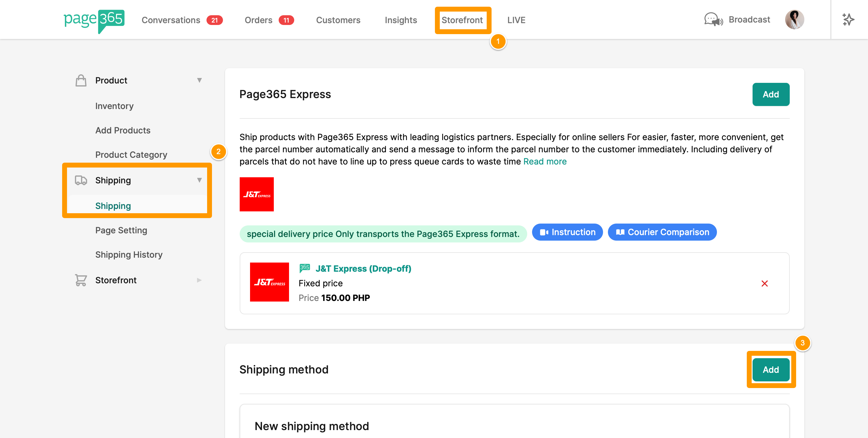Click the Product shopping bag icon
Image resolution: width=868 pixels, height=438 pixels.
(81, 80)
